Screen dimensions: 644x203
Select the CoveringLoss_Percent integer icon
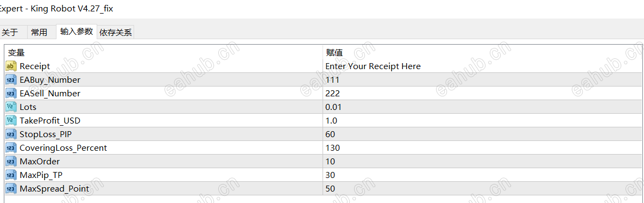pyautogui.click(x=11, y=148)
